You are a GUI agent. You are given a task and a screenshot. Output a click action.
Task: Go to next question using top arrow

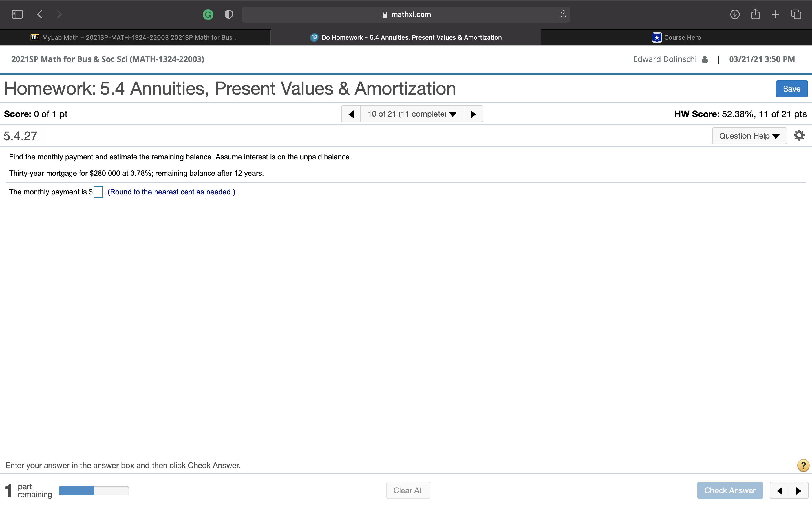coord(473,114)
